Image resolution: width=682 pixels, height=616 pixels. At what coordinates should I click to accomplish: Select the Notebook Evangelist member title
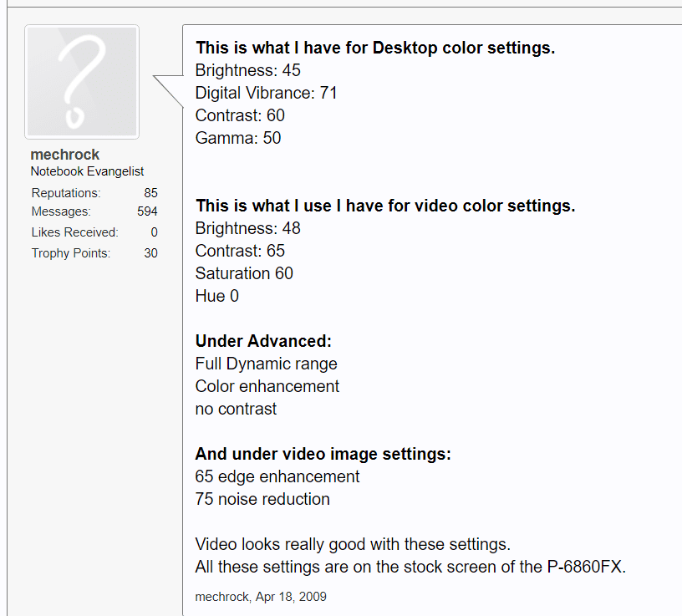click(x=87, y=171)
